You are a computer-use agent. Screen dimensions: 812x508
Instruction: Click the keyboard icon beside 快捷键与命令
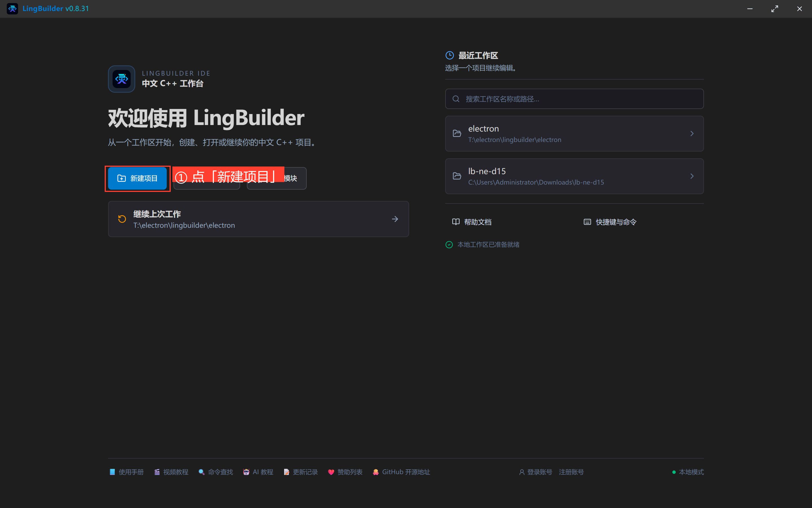pyautogui.click(x=587, y=222)
